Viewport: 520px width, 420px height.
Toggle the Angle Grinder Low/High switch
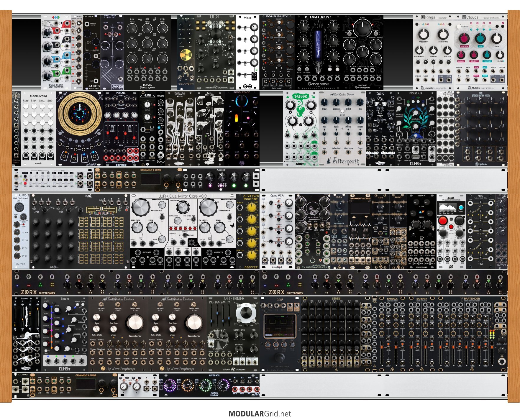pos(246,325)
